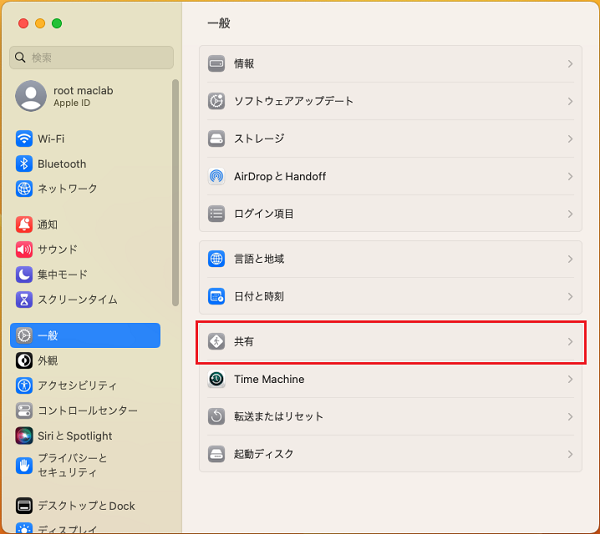Viewport: 600px width, 534px height.
Task: Click the user avatar for root maclab
Action: [31, 96]
